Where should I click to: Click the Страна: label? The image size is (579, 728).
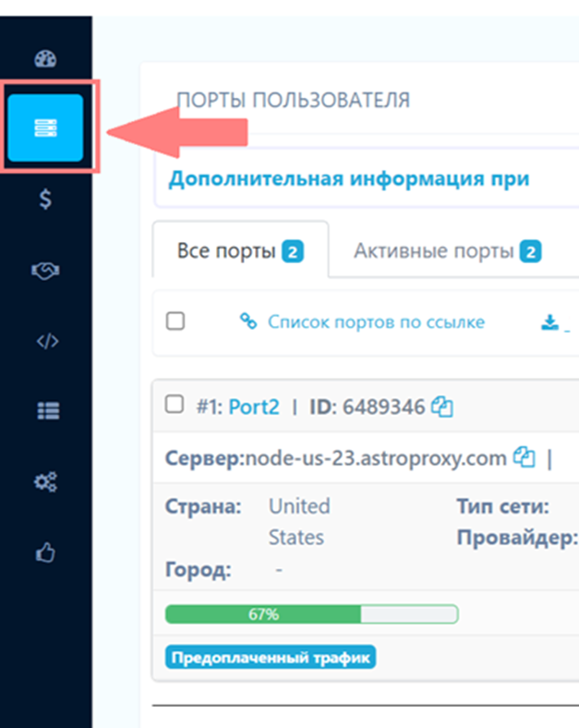coord(203,506)
